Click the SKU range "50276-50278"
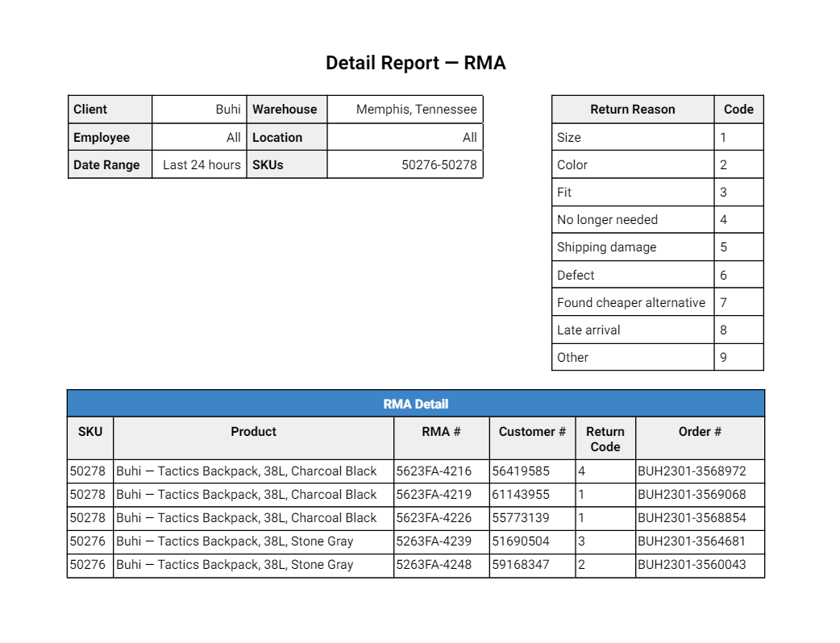840x643 pixels. click(x=439, y=165)
